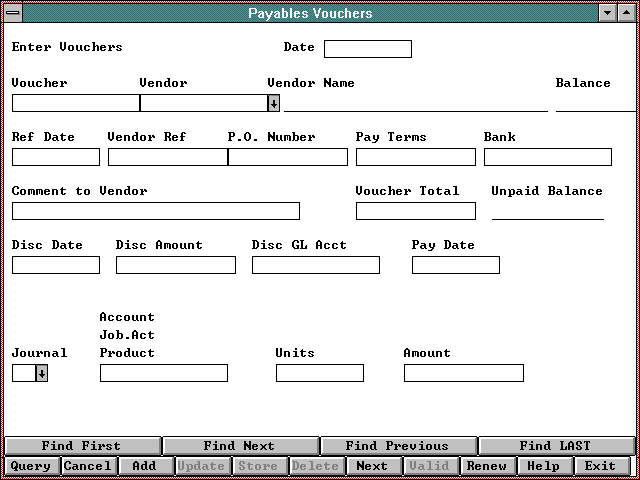The height and width of the screenshot is (480, 640).
Task: Click the P.O. Number field
Action: (x=288, y=157)
